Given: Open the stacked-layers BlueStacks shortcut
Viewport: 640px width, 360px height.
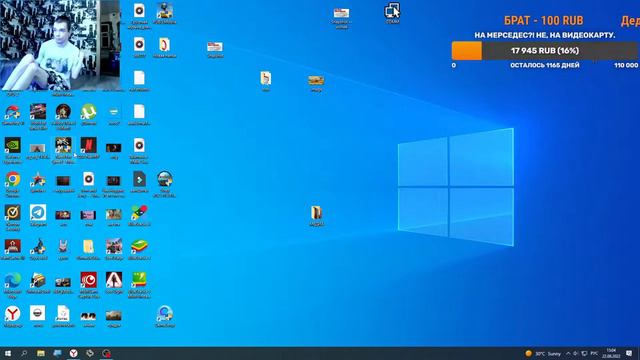Looking at the screenshot, I should pyautogui.click(x=139, y=247).
